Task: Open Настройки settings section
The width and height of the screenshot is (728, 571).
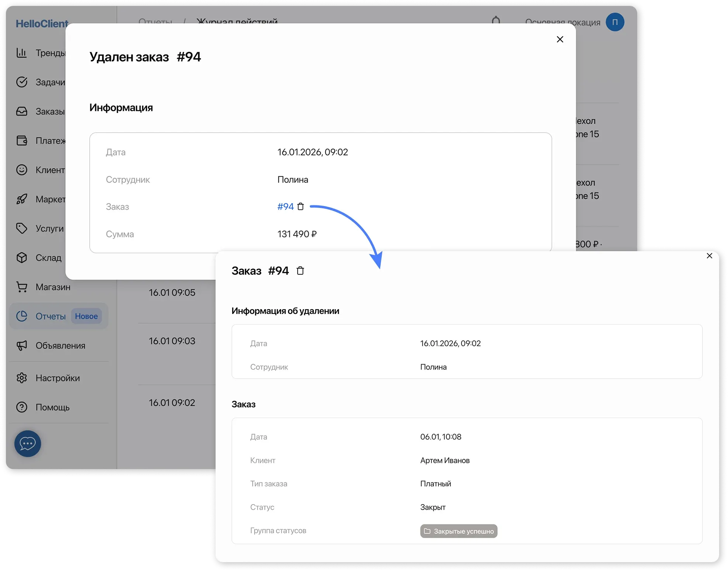Action: point(58,378)
